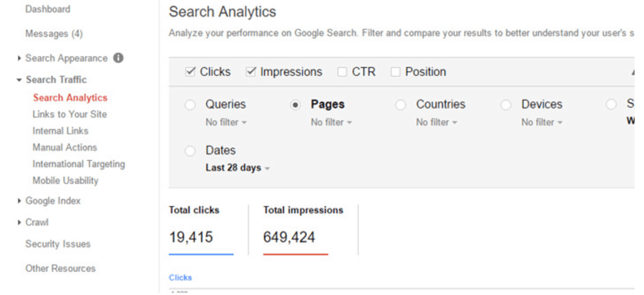
Task: Open the Queries No filter dropdown
Action: tap(226, 122)
